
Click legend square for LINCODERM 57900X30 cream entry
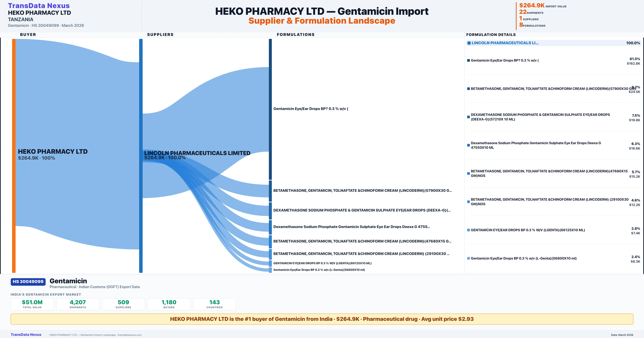[x=469, y=89]
